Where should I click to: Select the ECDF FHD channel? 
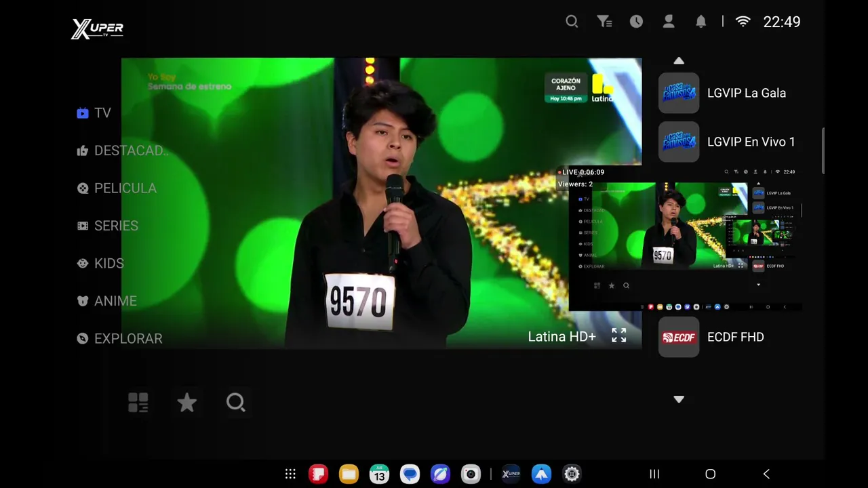727,337
